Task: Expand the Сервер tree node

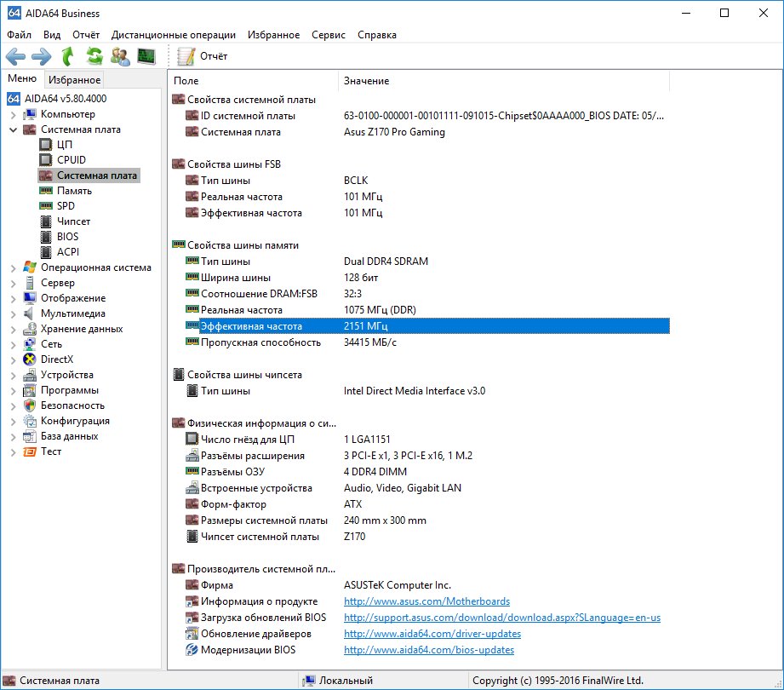Action: coord(14,283)
